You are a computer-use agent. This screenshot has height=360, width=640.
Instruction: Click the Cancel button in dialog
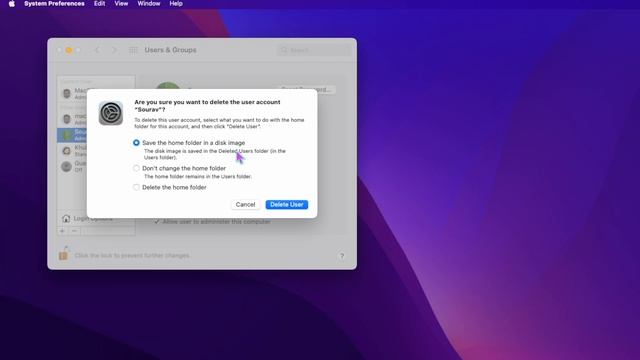click(245, 204)
